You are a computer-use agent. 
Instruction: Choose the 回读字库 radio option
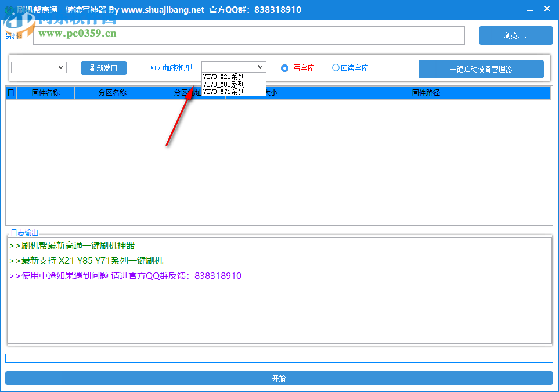point(336,68)
